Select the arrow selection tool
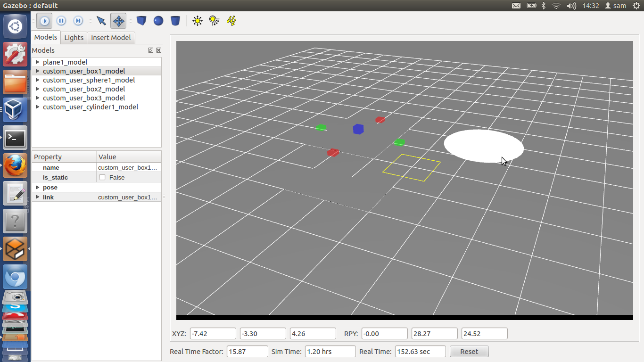The width and height of the screenshot is (644, 362). (101, 21)
